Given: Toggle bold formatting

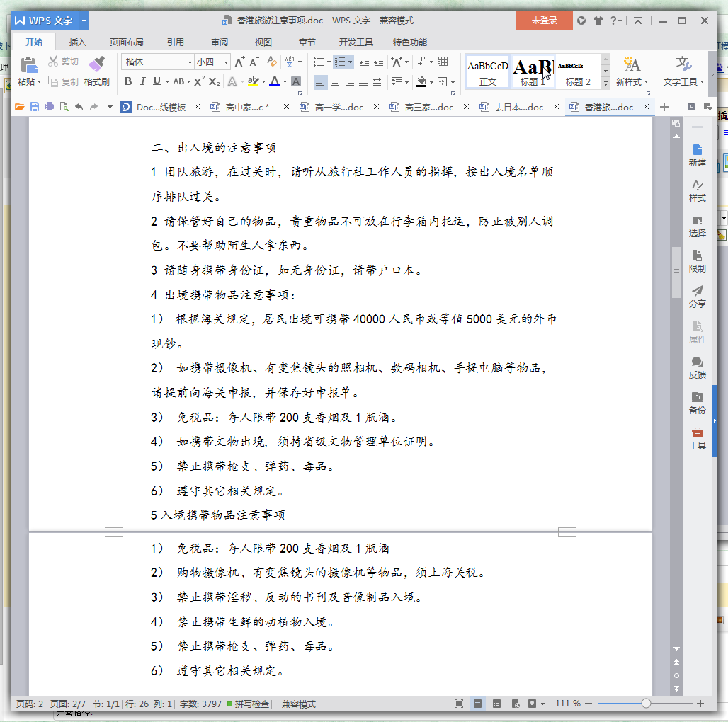Looking at the screenshot, I should 128,81.
